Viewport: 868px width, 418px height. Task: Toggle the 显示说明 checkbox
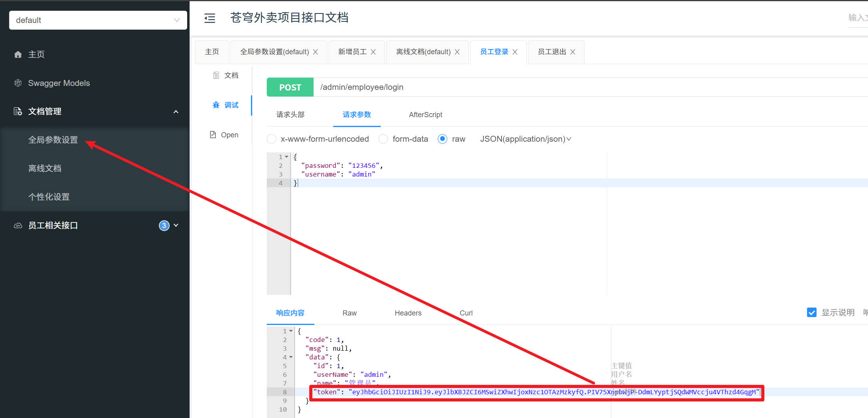[811, 312]
